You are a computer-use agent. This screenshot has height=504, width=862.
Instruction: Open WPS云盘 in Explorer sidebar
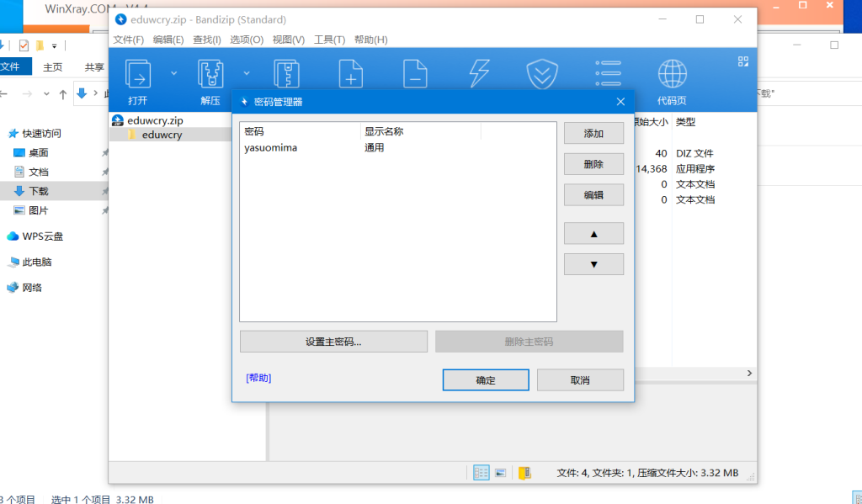click(x=42, y=236)
